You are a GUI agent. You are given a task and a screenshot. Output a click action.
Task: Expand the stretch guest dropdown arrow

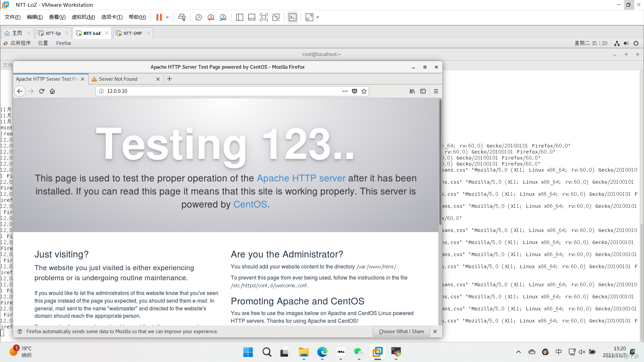318,17
